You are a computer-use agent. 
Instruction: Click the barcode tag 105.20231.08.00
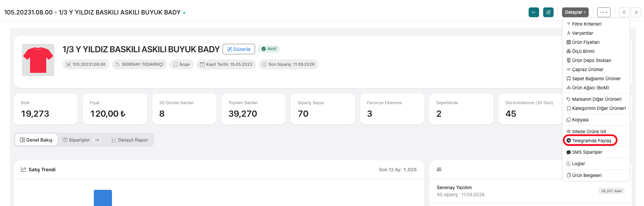coord(86,64)
